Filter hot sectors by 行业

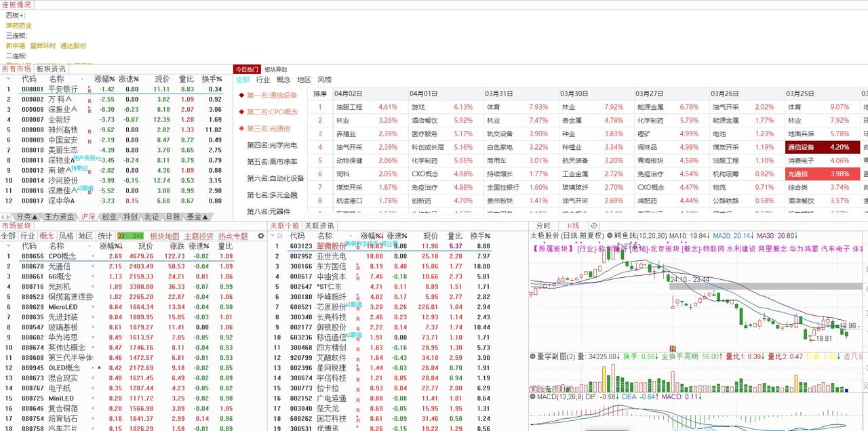point(262,80)
